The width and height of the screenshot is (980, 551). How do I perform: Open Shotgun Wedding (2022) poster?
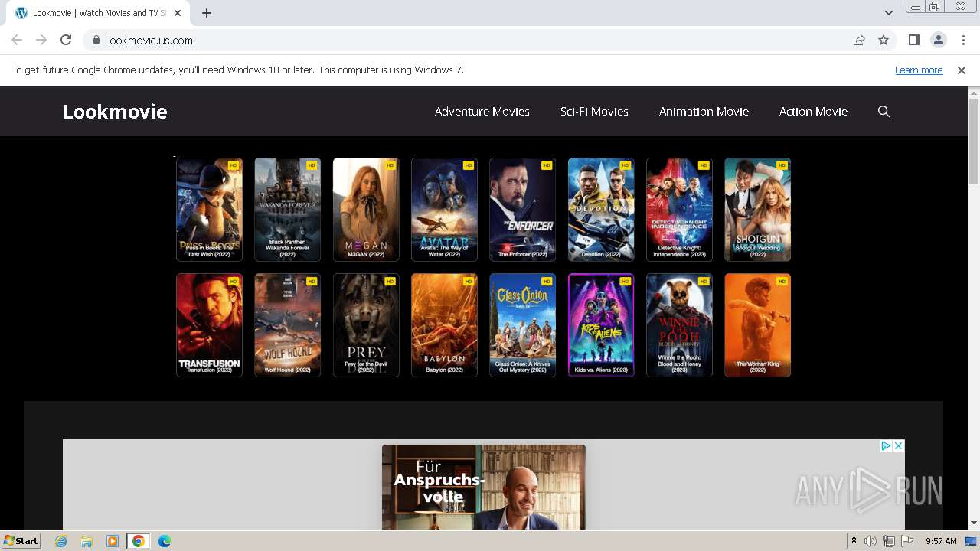(x=757, y=210)
